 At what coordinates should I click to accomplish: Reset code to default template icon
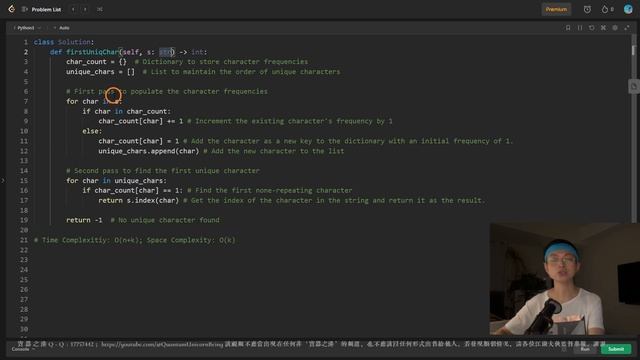tap(591, 28)
